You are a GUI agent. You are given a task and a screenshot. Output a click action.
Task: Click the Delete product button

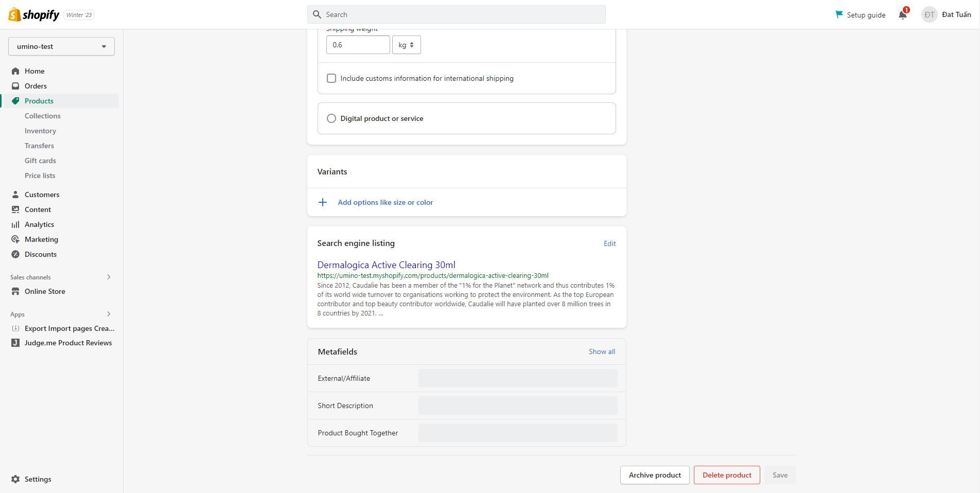[x=727, y=475]
